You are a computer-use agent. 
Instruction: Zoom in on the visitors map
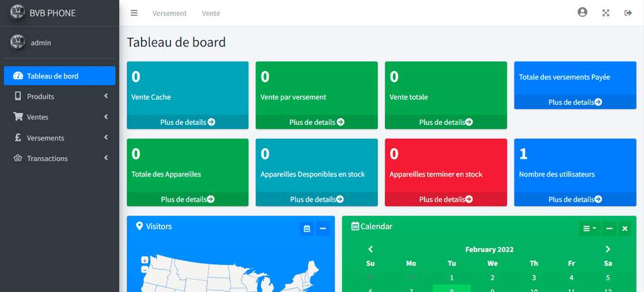[x=145, y=260]
